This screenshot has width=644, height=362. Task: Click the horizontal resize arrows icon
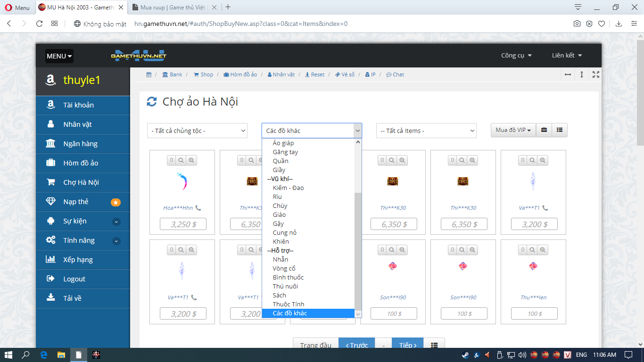pyautogui.click(x=568, y=74)
